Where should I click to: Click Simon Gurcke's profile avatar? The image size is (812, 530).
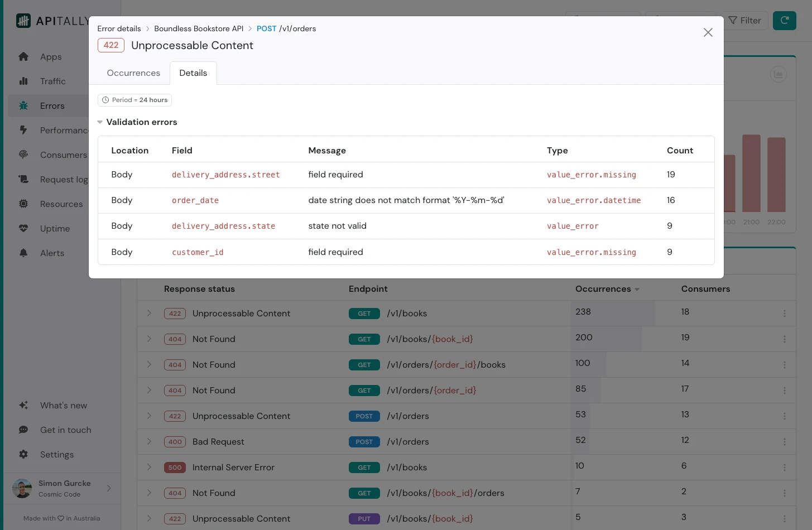click(22, 488)
